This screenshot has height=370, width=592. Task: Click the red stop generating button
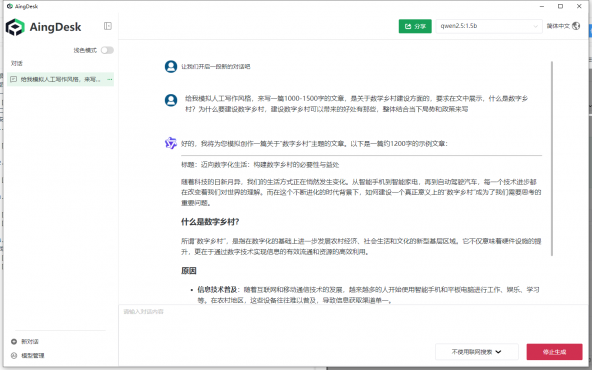pyautogui.click(x=554, y=352)
